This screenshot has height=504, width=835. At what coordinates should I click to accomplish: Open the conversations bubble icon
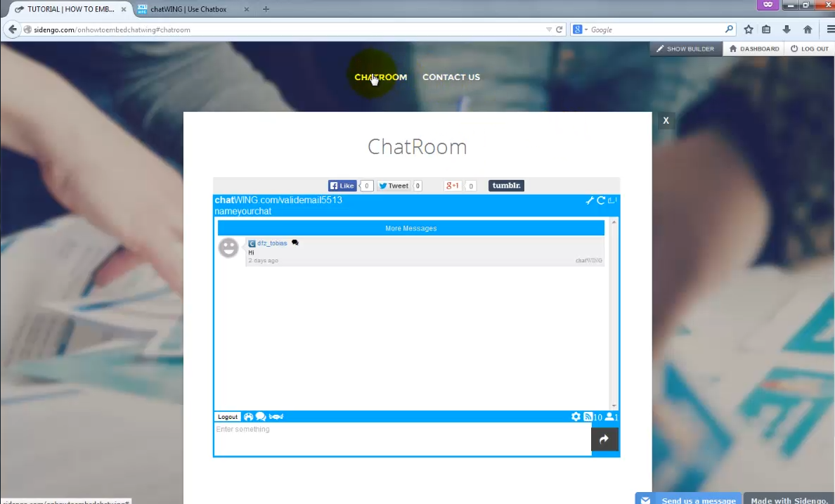tap(260, 417)
